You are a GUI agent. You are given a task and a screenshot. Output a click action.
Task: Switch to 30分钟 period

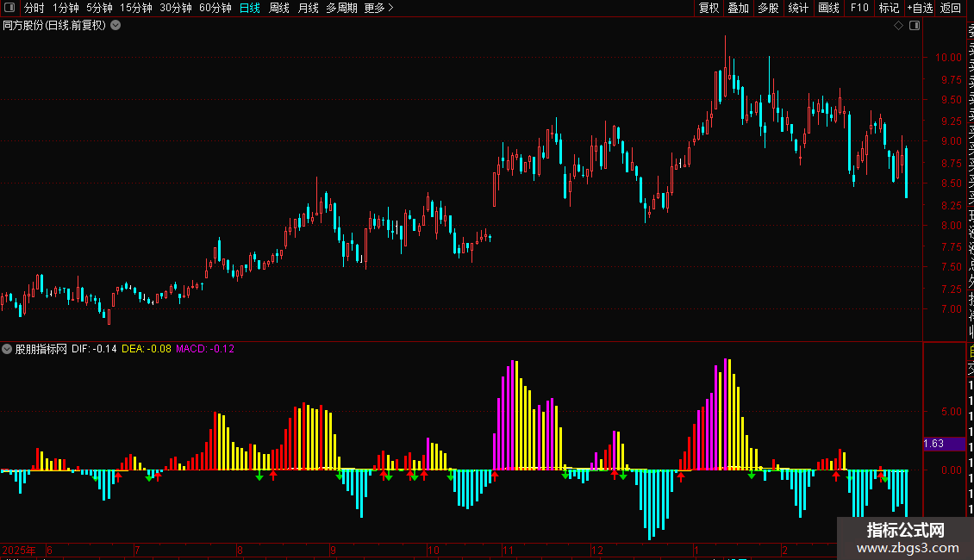tap(176, 8)
